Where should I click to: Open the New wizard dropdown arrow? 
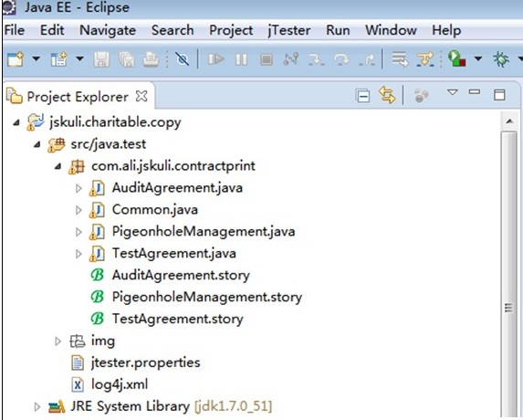coord(36,59)
